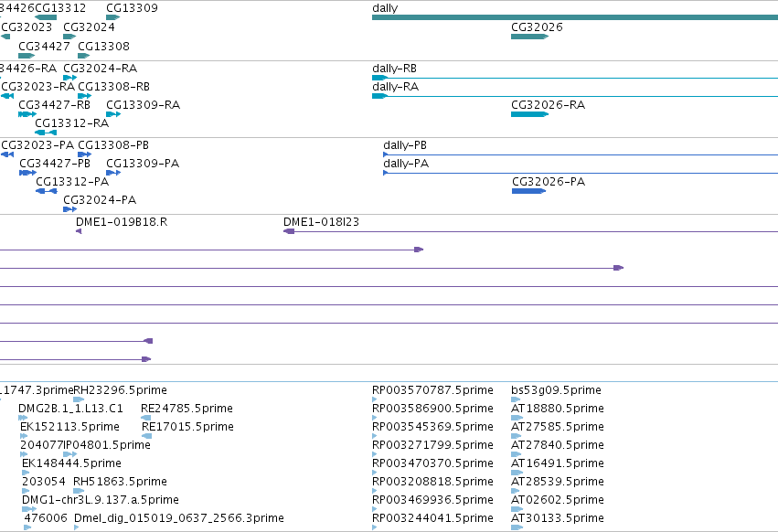The image size is (778, 532).
Task: Click RP003545369.5prime EST label
Action: (x=432, y=427)
